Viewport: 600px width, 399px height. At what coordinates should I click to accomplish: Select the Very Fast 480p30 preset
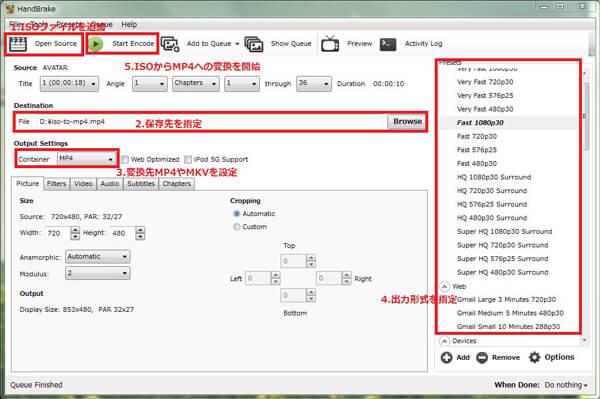(x=485, y=109)
